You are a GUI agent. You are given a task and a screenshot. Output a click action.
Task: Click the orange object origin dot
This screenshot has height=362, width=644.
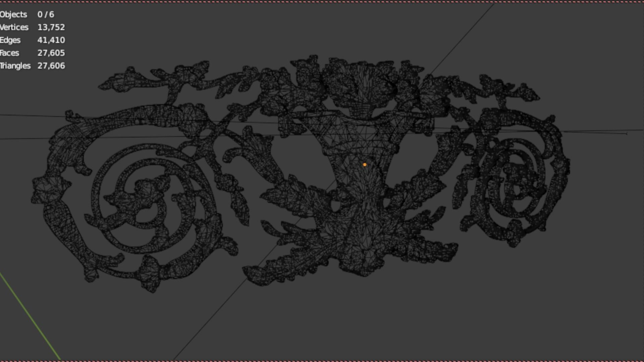(365, 165)
